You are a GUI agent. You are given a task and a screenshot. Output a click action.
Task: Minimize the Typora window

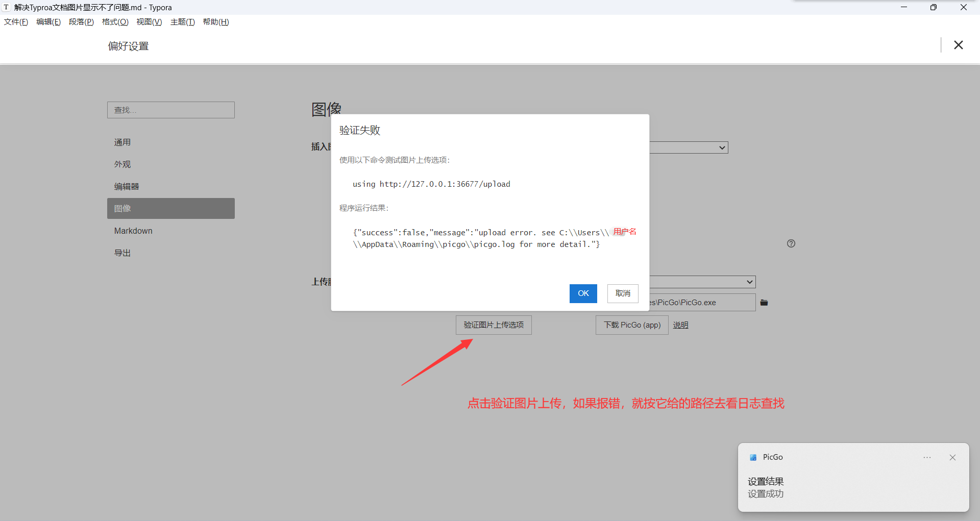[x=904, y=7]
